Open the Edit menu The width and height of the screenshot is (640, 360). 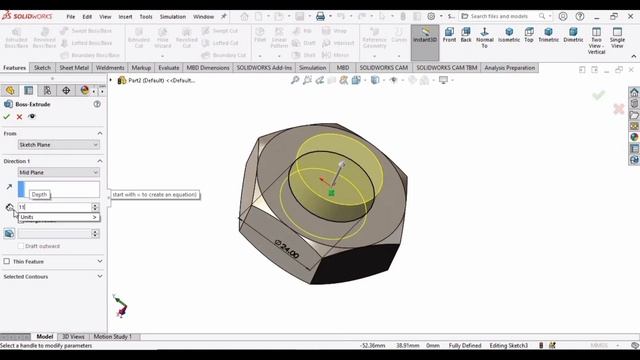[x=87, y=17]
